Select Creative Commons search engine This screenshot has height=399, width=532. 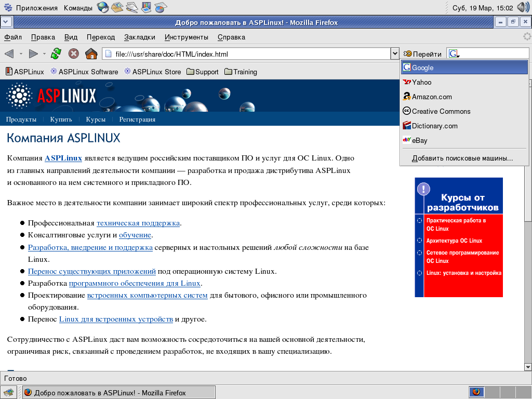pos(464,111)
